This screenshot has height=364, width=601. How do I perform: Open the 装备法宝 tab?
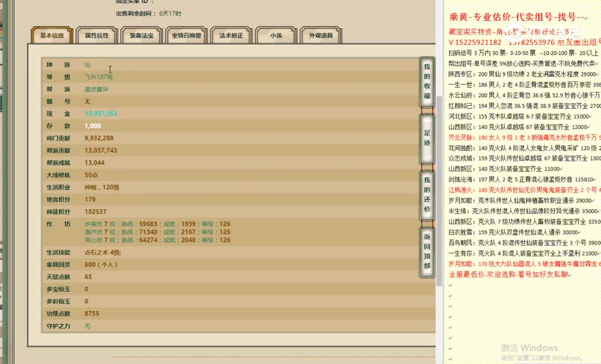coord(142,35)
